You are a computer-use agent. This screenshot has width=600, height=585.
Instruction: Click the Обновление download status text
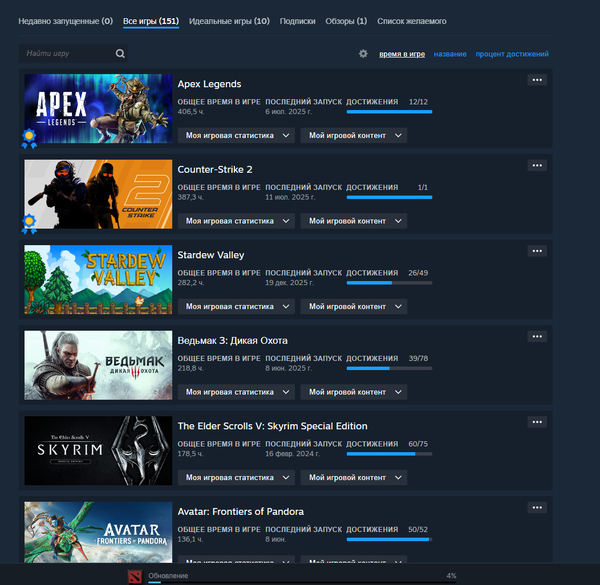168,576
